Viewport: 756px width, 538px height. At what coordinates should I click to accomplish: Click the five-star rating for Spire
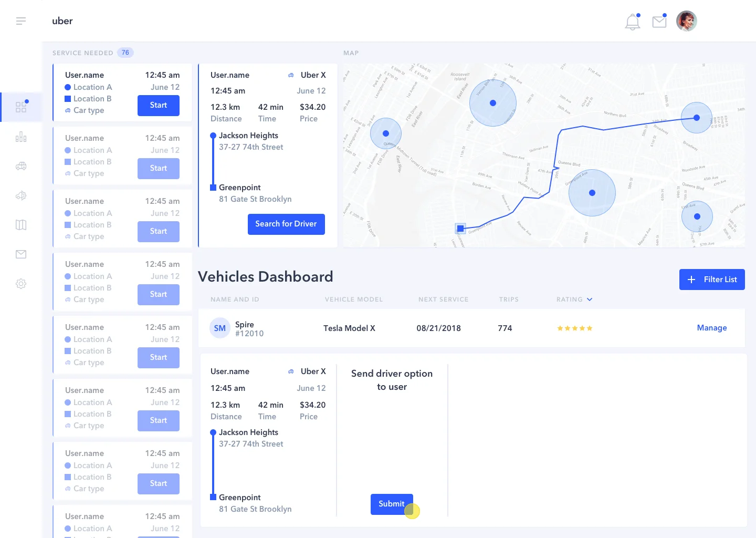[575, 328]
